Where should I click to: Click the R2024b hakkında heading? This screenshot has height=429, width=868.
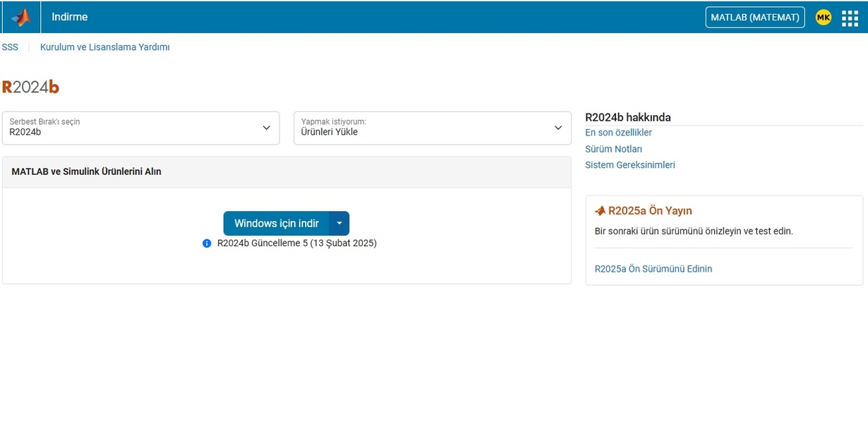tap(628, 117)
